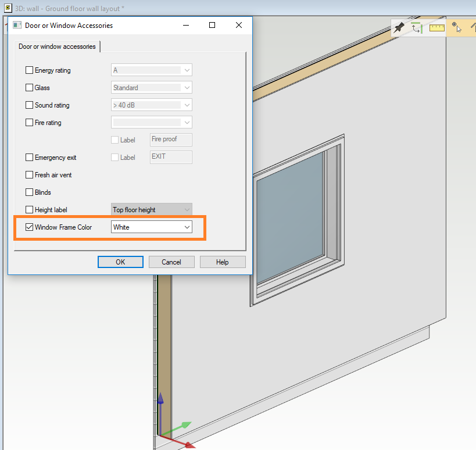Select the Door or window accessories tab
This screenshot has width=476, height=450.
click(57, 47)
